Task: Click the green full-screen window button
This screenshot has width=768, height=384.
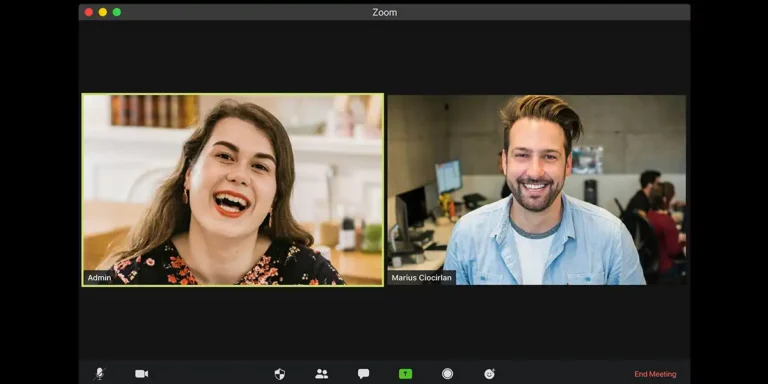Action: click(x=117, y=12)
